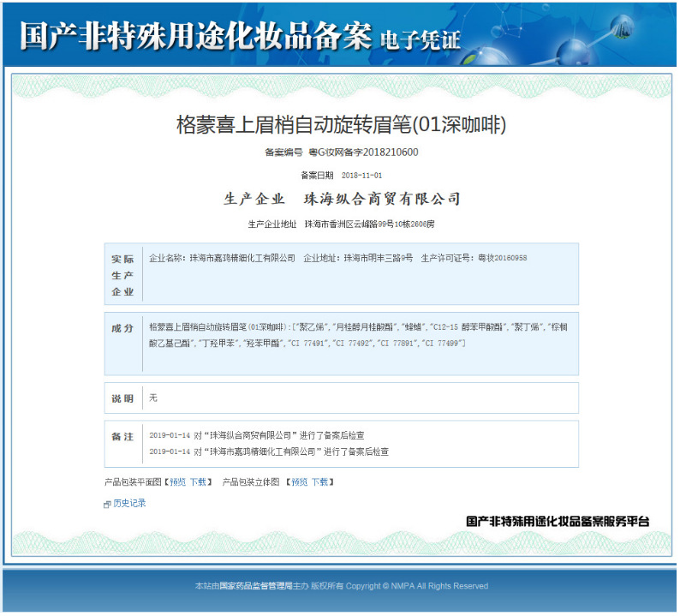Click the 电子凭证 header text
680x616 pixels.
[x=421, y=40]
